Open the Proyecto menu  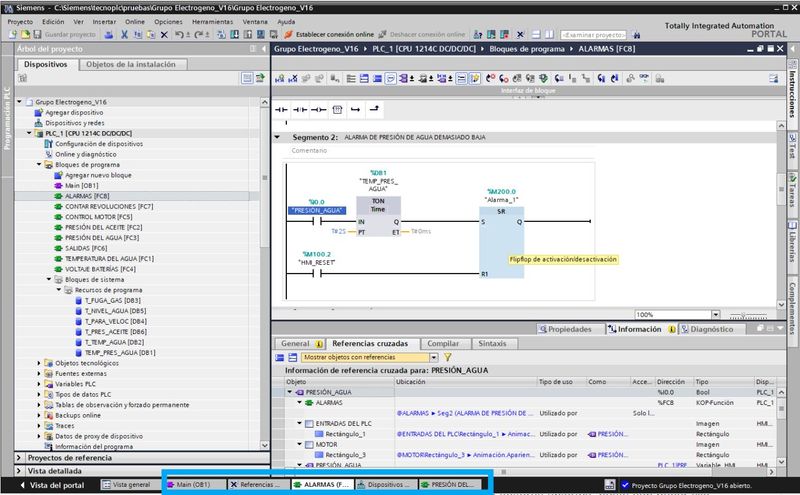point(20,22)
